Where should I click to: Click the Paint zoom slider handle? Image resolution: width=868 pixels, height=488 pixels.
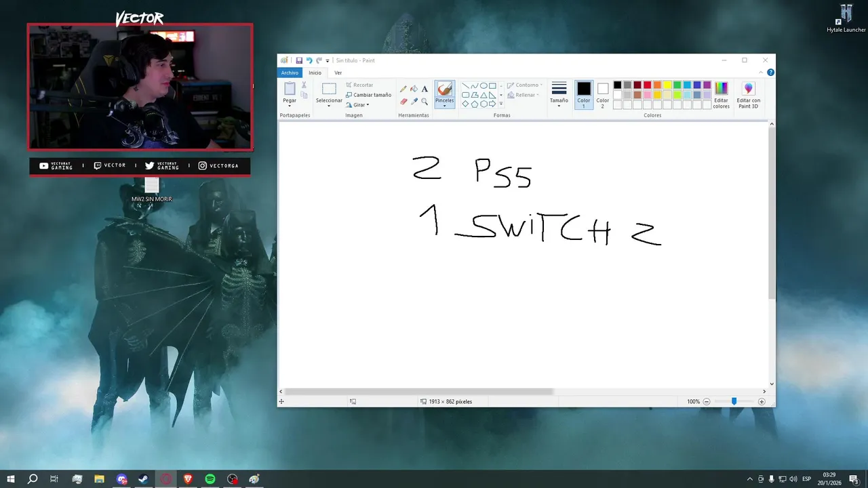734,402
